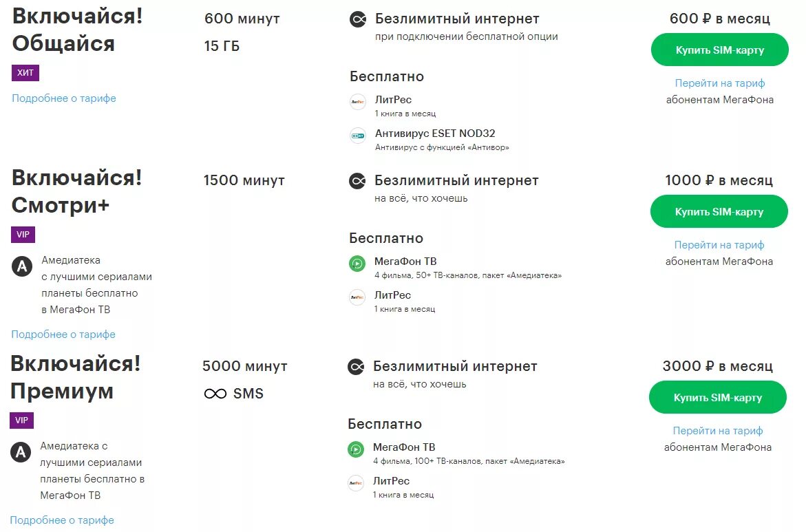Click 'Перейти на тариф' for the Общайся plan
Image resolution: width=806 pixels, height=532 pixels.
[719, 83]
